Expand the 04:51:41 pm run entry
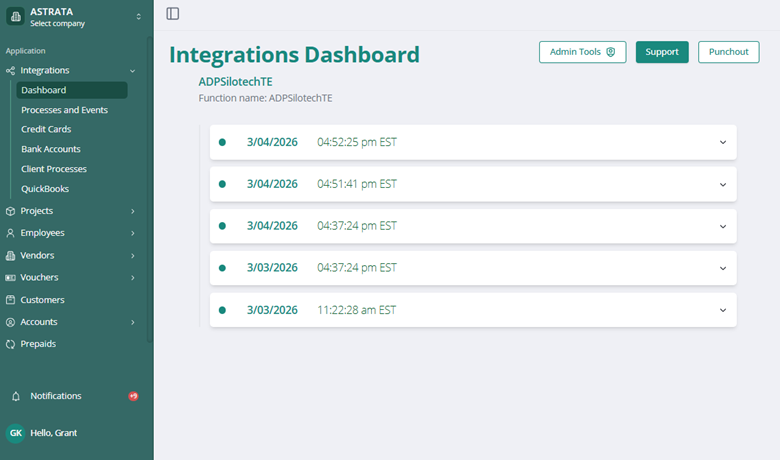780x460 pixels. (473, 184)
